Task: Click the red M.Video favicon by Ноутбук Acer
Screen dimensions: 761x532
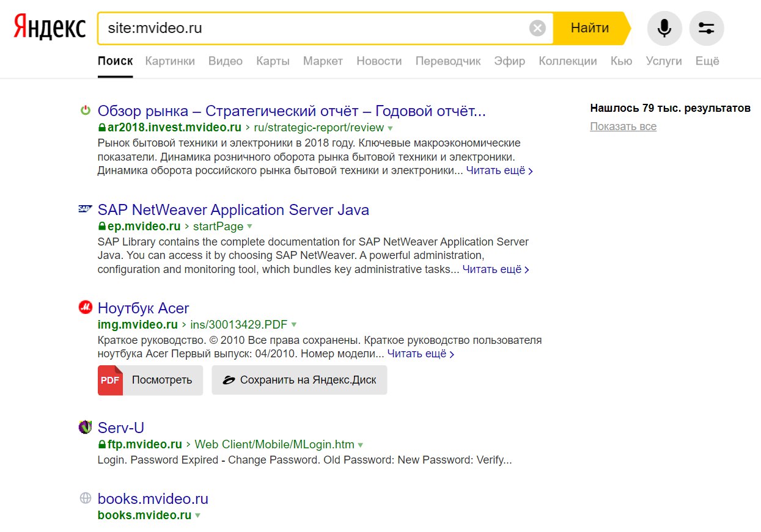Action: click(85, 307)
